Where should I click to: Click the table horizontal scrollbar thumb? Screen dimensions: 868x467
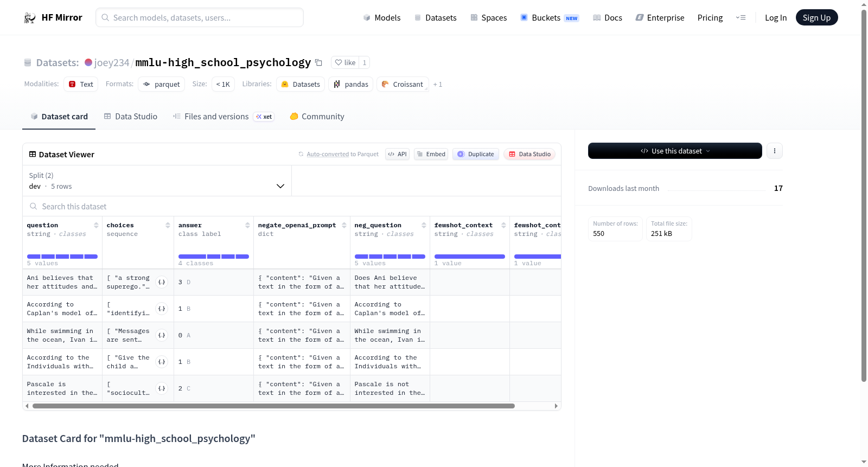(x=273, y=406)
